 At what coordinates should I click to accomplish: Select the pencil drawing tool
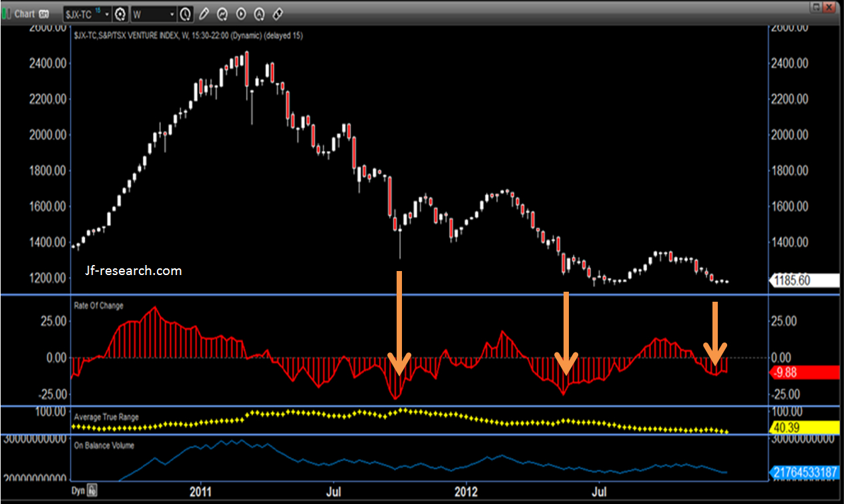204,13
